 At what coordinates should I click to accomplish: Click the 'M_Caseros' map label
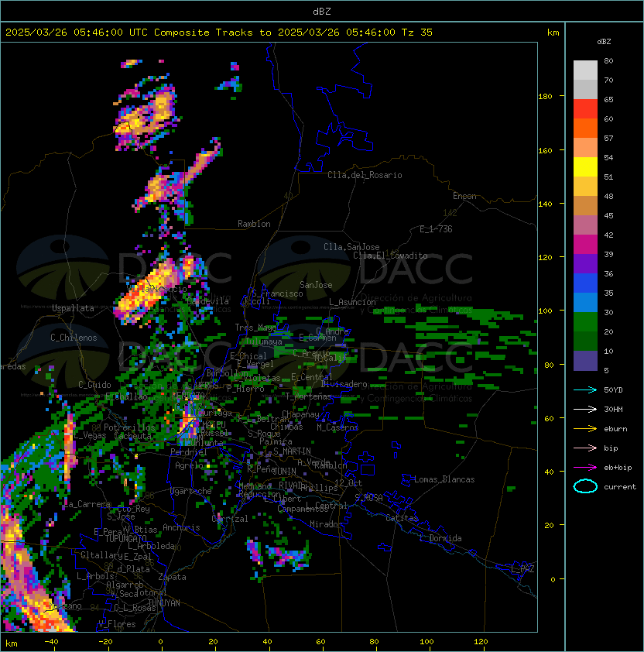coord(337,427)
